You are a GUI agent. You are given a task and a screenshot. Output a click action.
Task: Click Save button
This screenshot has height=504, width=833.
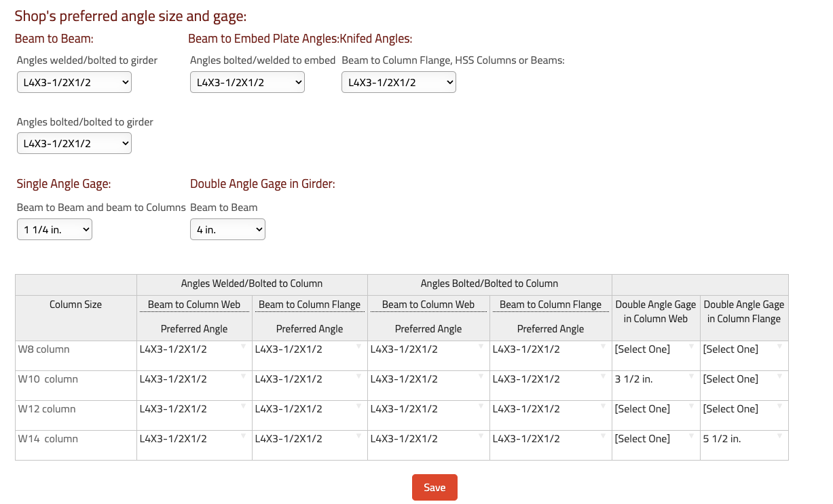[x=434, y=487]
